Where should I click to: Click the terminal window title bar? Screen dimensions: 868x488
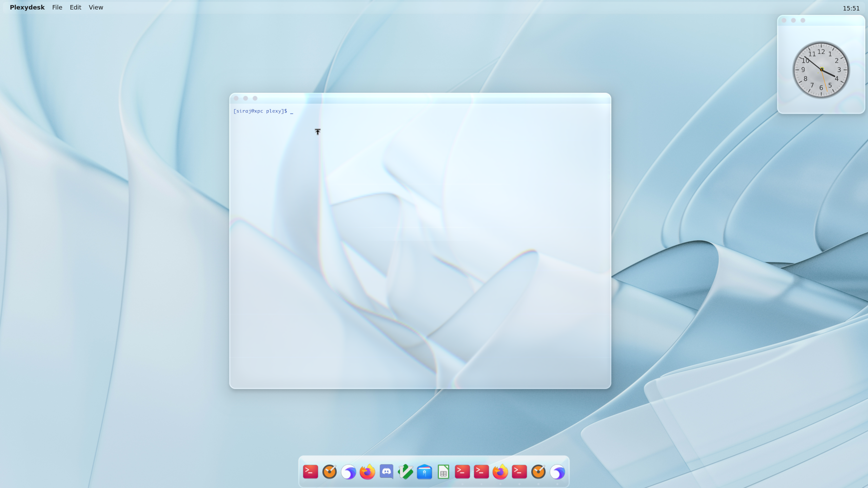[x=420, y=98]
